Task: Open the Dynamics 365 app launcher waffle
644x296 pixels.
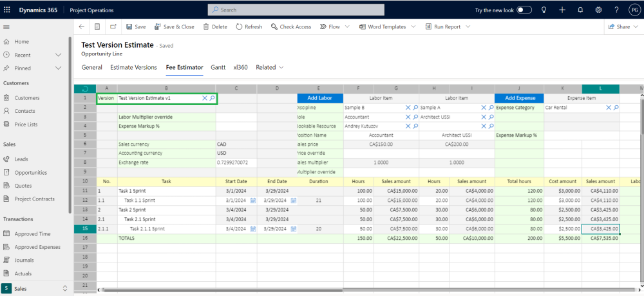Action: pyautogui.click(x=7, y=10)
